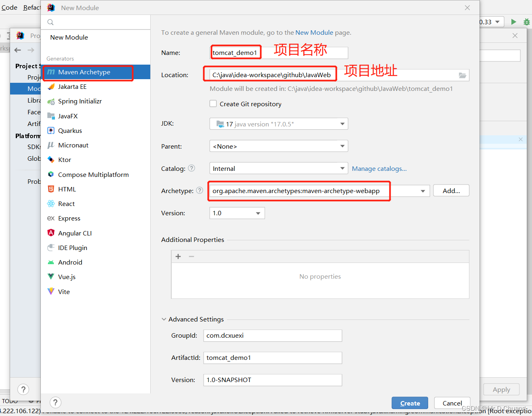Click the Cancel button
Viewport: 532px width, 416px height.
452,403
